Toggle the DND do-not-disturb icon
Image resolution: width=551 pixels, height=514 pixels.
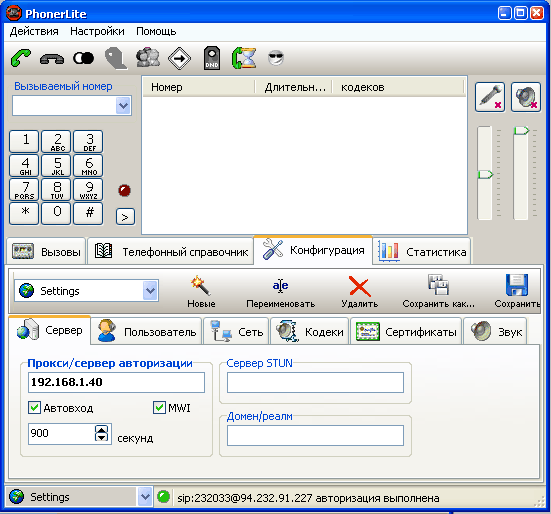tap(212, 58)
